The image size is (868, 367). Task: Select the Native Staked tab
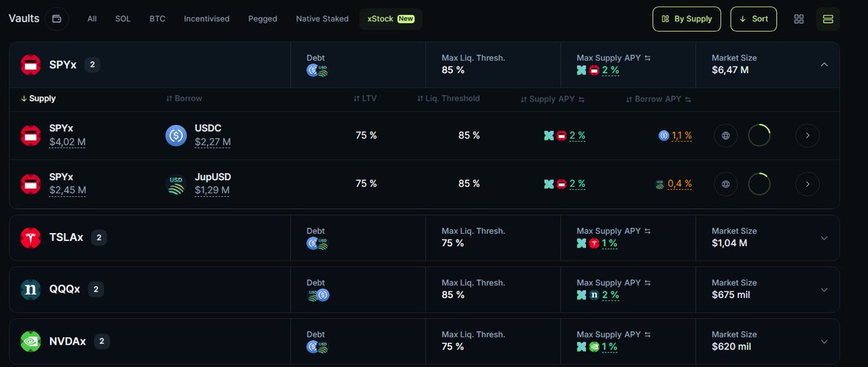click(322, 19)
